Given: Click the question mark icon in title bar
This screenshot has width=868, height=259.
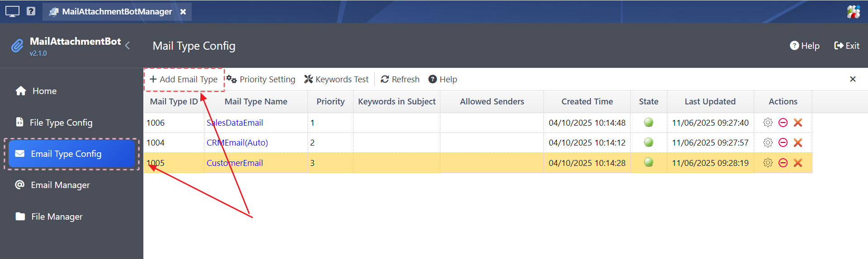Looking at the screenshot, I should tap(31, 11).
